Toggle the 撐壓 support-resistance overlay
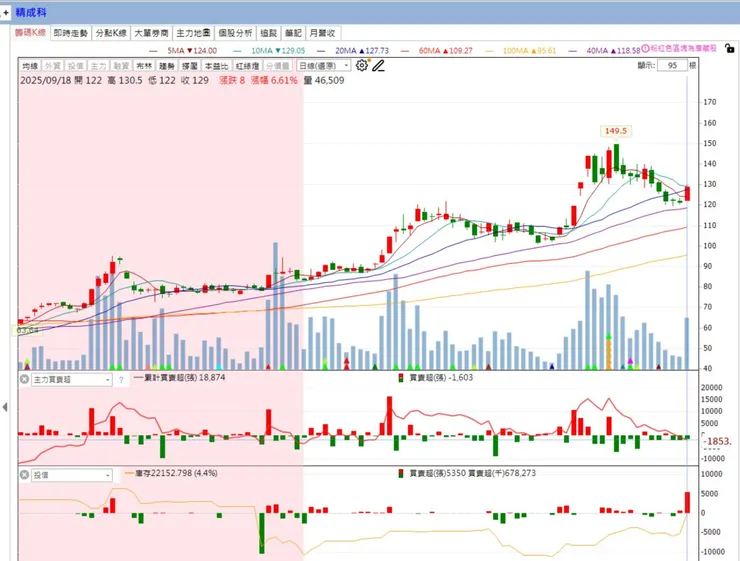740x561 pixels. tap(189, 66)
